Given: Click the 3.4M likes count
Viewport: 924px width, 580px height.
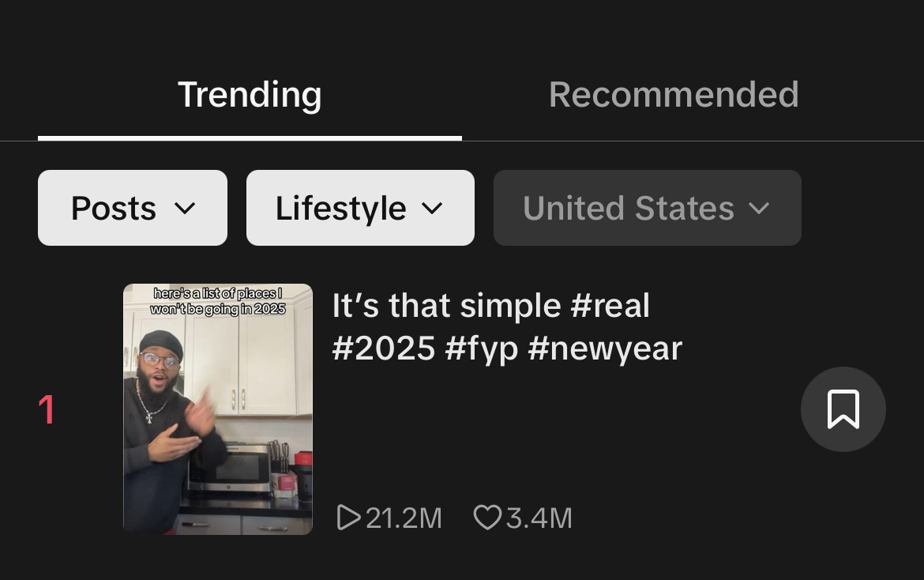Looking at the screenshot, I should pos(539,518).
